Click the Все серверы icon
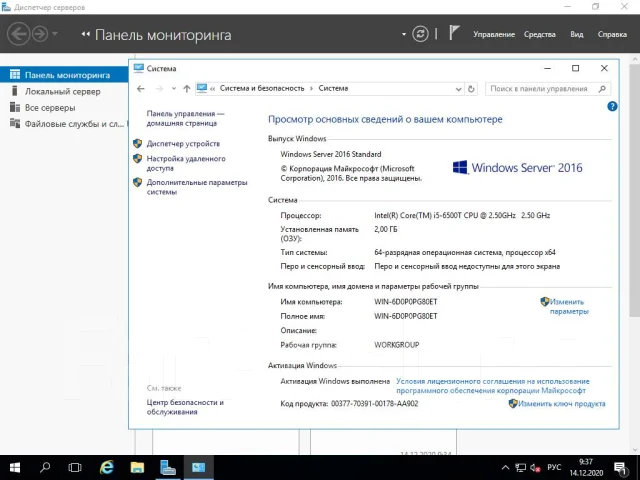The height and width of the screenshot is (480, 640). 15,107
